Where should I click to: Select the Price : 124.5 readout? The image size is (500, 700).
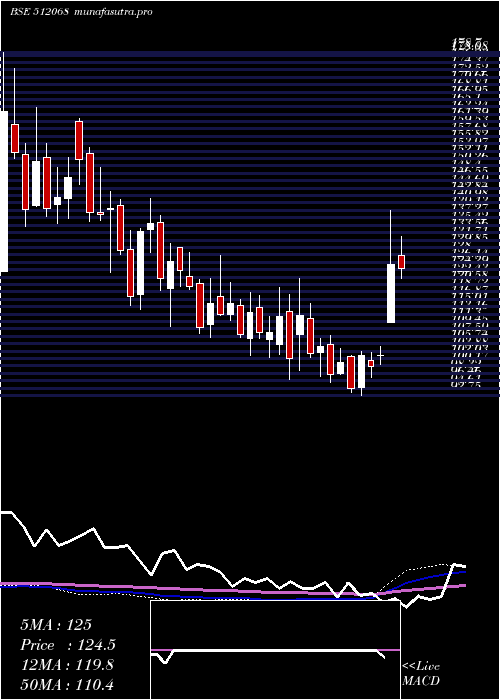tap(68, 645)
